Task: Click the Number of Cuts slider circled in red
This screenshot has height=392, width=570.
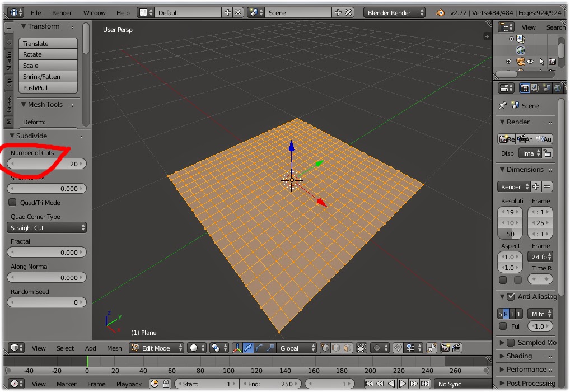Action: [x=46, y=164]
